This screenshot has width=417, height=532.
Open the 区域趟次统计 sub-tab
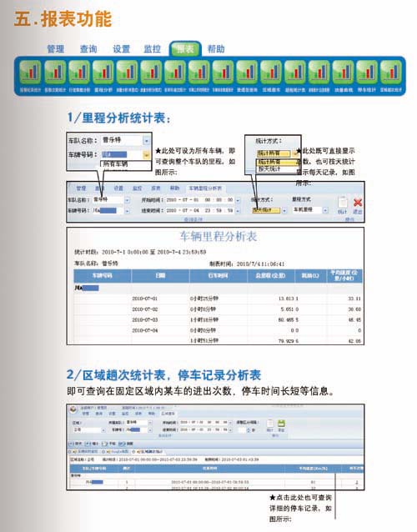point(148,452)
